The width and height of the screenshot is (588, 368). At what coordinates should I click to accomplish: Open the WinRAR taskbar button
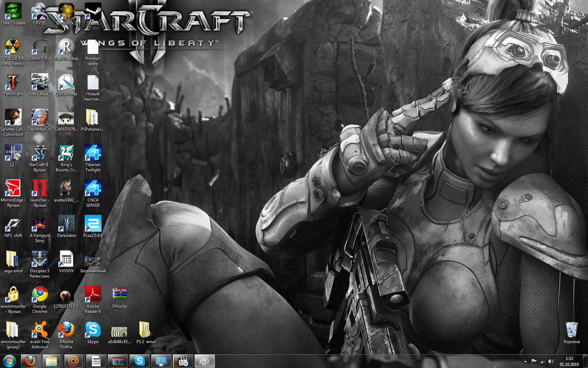pos(118,361)
